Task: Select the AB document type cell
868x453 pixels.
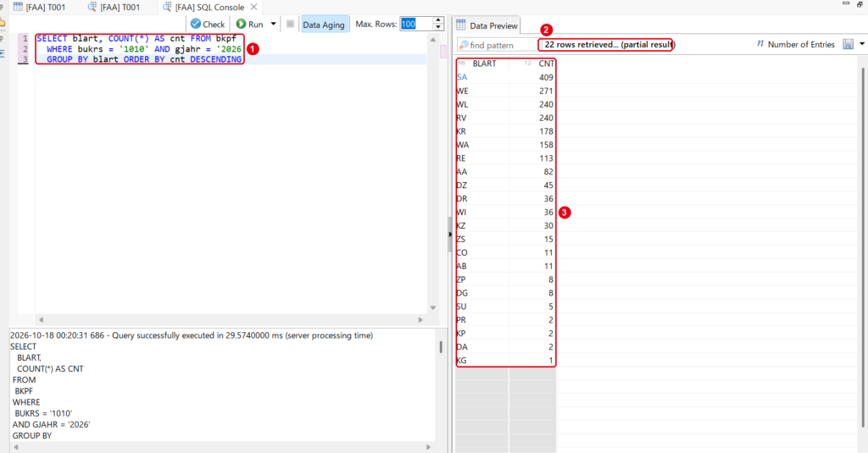Action: (x=482, y=266)
